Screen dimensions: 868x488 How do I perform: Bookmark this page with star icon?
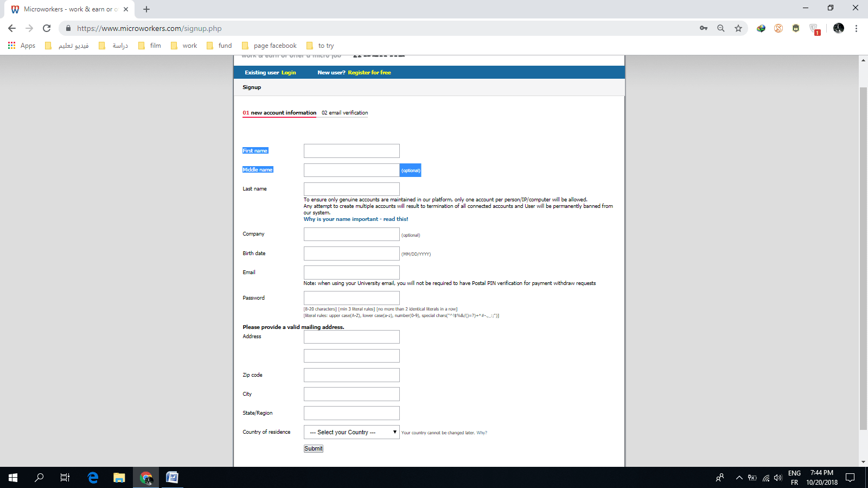pos(738,28)
